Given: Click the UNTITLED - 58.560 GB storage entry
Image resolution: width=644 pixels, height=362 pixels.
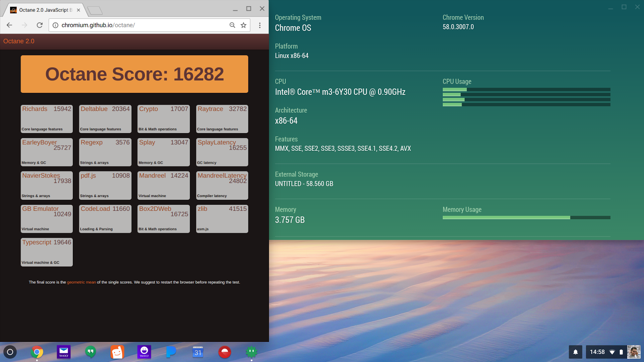Looking at the screenshot, I should point(304,184).
